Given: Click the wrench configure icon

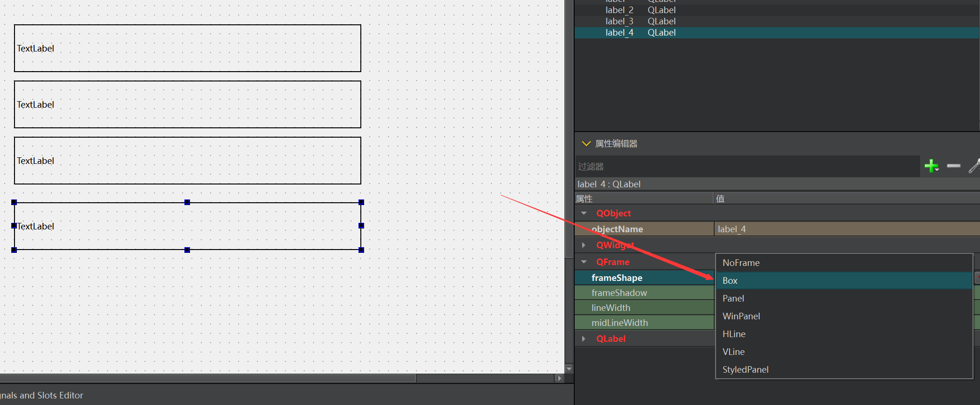Looking at the screenshot, I should click(974, 166).
